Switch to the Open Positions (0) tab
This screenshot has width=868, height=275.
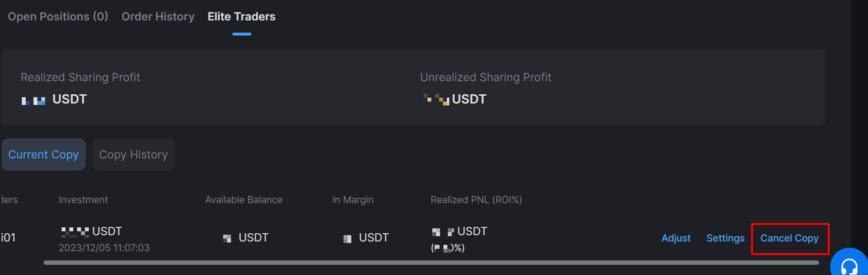pyautogui.click(x=58, y=17)
